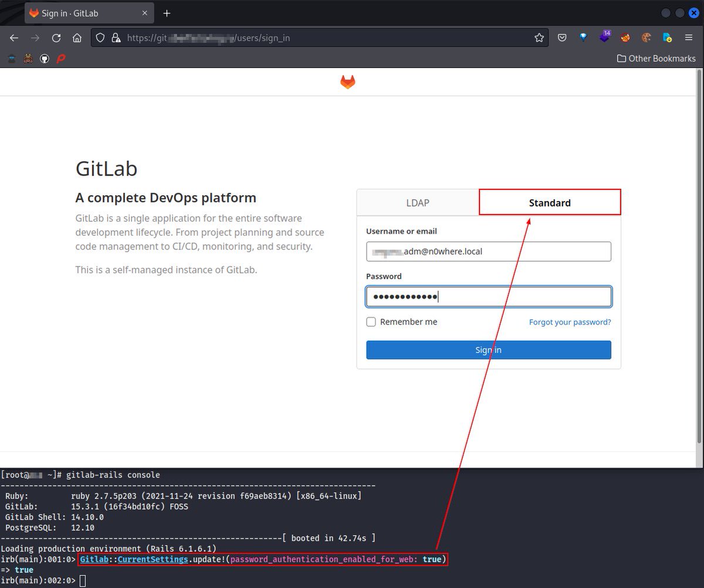Click the terminal cursor at irb(main):002:0>
This screenshot has width=704, height=588.
pos(83,580)
